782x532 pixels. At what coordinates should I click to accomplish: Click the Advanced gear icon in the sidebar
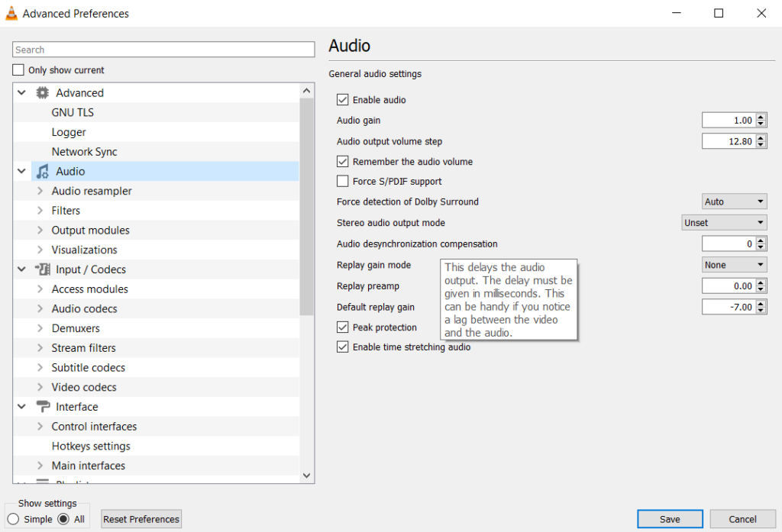[43, 92]
